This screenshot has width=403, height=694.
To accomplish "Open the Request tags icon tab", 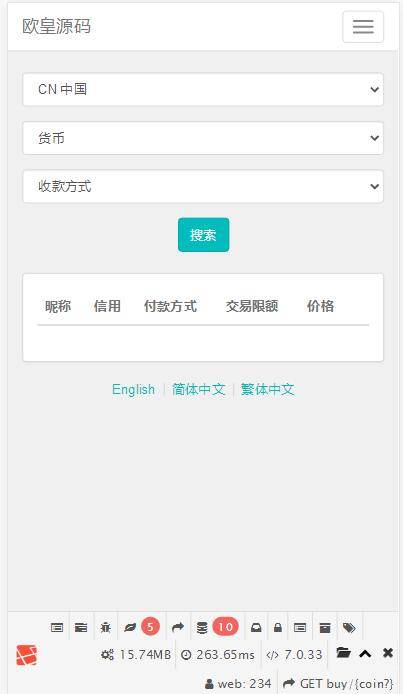I will (349, 627).
